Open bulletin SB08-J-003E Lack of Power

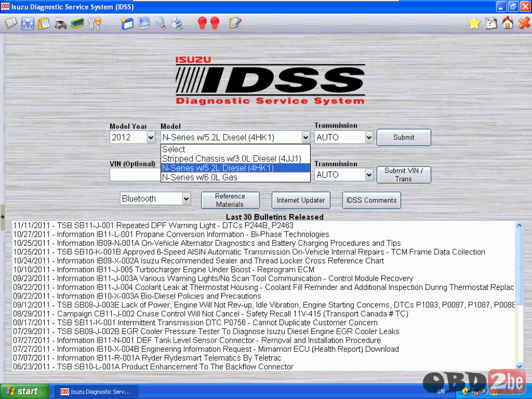pyautogui.click(x=264, y=305)
